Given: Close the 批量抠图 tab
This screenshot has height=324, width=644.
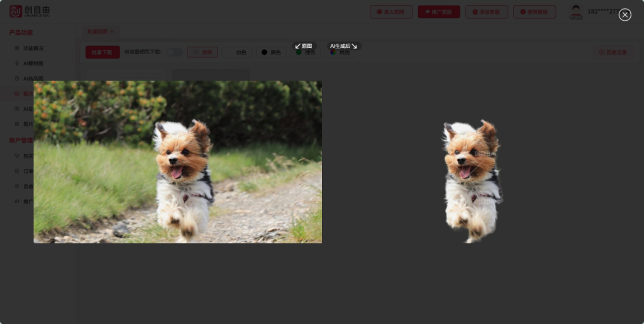Looking at the screenshot, I should pyautogui.click(x=112, y=31).
